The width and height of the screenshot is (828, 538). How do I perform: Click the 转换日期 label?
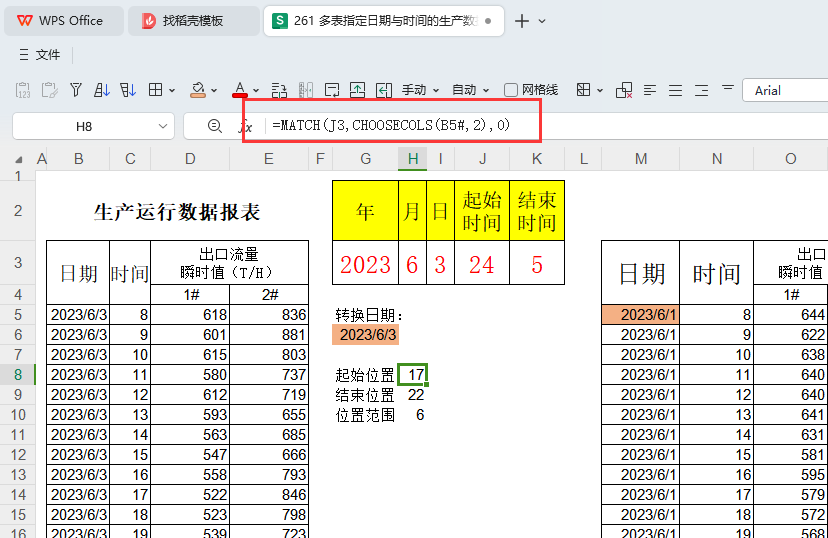[x=370, y=315]
